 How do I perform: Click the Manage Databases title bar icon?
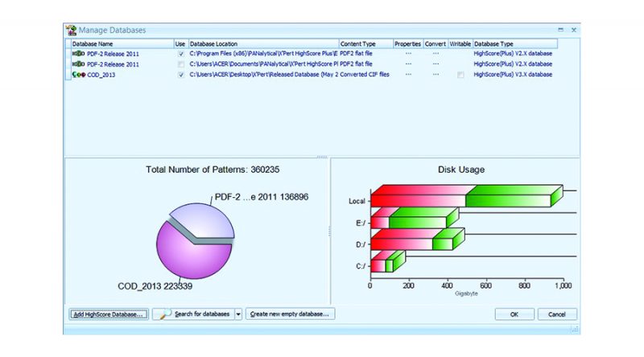click(x=71, y=30)
